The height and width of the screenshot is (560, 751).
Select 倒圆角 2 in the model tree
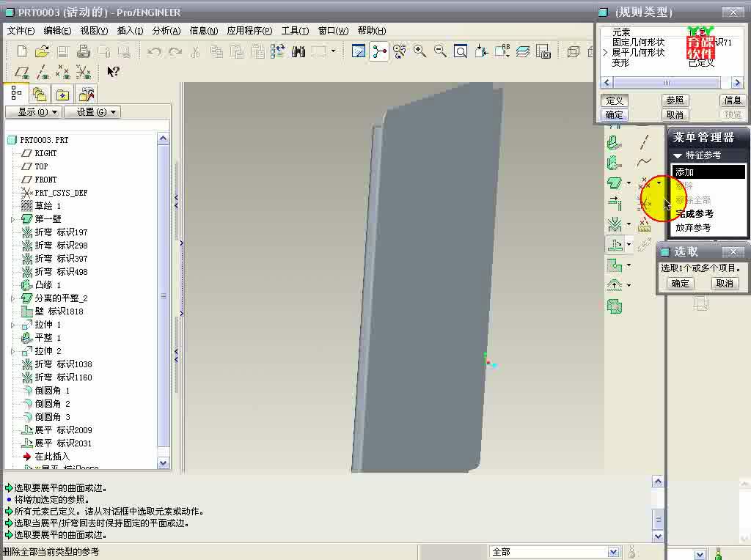(52, 404)
